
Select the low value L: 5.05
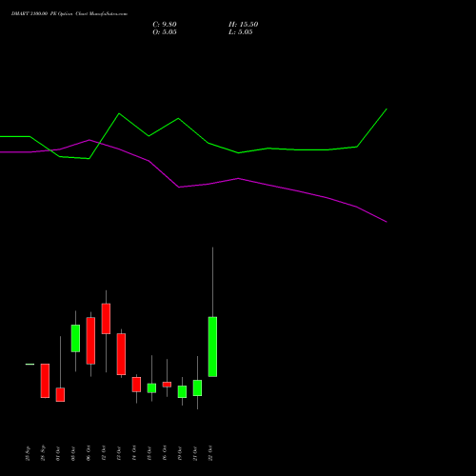(x=241, y=32)
